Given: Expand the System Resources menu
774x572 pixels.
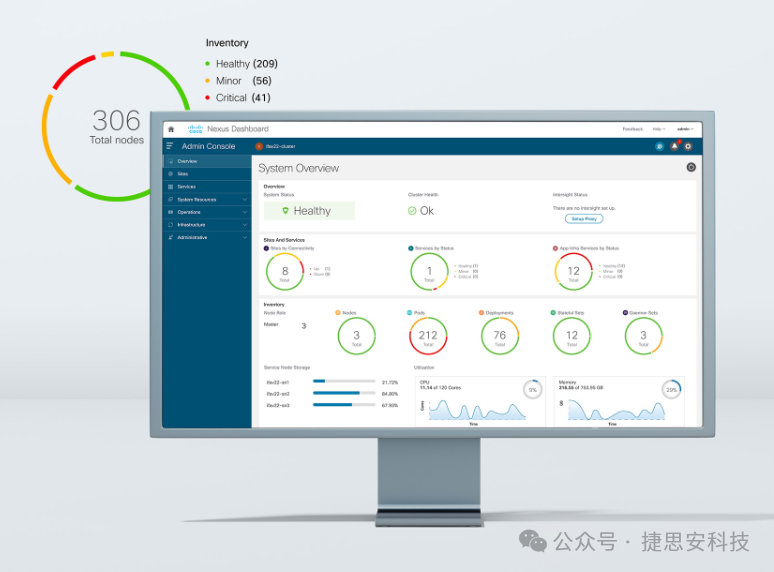Looking at the screenshot, I should coord(206,199).
